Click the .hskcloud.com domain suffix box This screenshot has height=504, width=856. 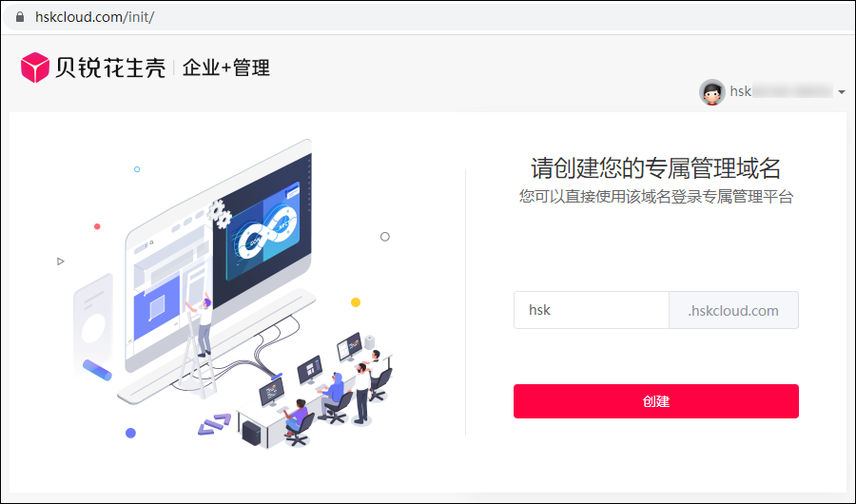click(733, 310)
